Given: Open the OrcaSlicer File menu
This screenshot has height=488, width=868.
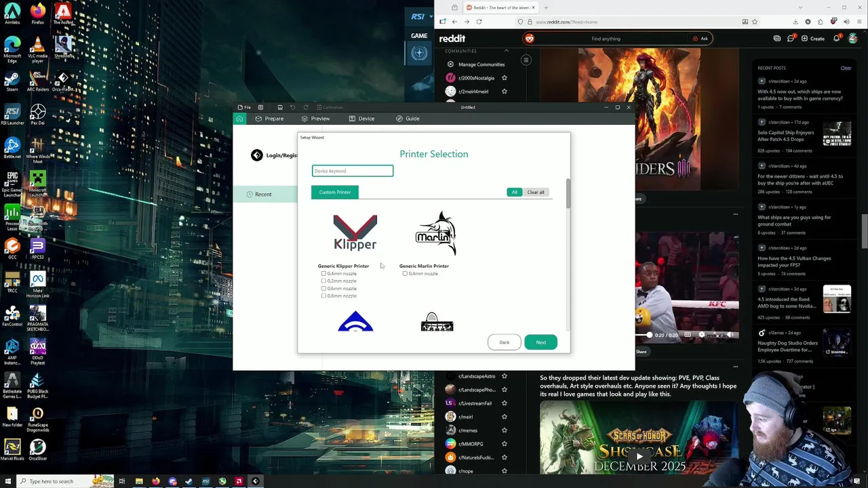Looking at the screenshot, I should (244, 107).
